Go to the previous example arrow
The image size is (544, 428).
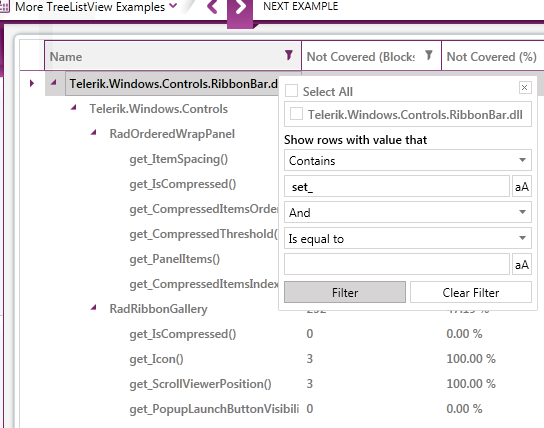pos(212,7)
